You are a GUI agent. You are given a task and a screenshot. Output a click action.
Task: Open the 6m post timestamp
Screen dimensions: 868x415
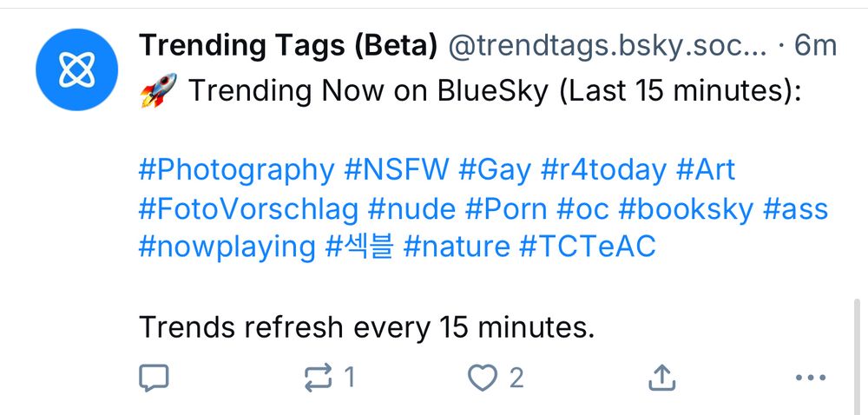(817, 46)
